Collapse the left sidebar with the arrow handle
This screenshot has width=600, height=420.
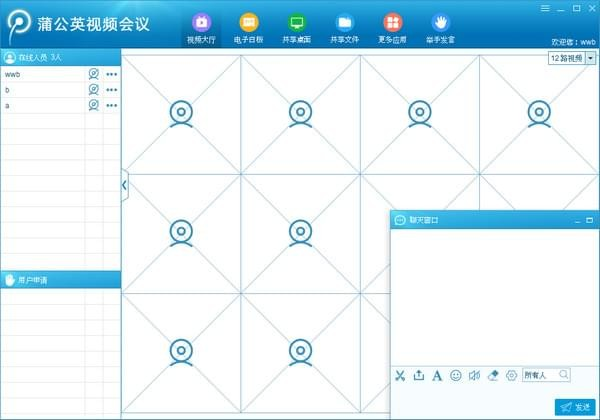(x=124, y=185)
